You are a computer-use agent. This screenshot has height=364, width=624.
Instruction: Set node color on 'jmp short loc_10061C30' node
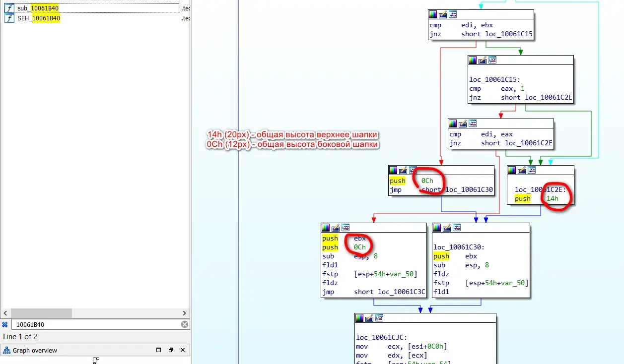[x=393, y=170]
